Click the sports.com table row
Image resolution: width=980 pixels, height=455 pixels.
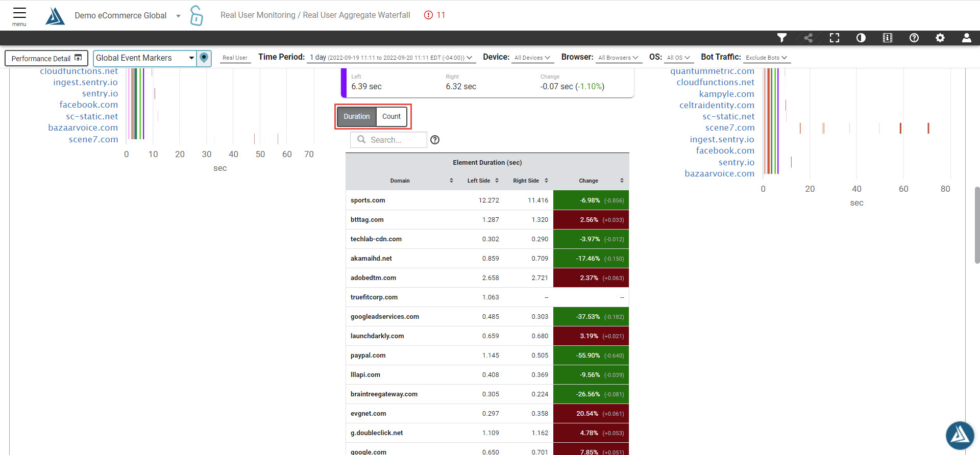487,200
